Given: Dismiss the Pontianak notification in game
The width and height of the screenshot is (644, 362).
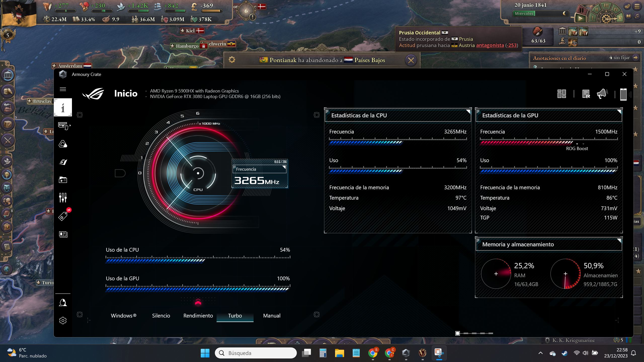Looking at the screenshot, I should (x=411, y=60).
